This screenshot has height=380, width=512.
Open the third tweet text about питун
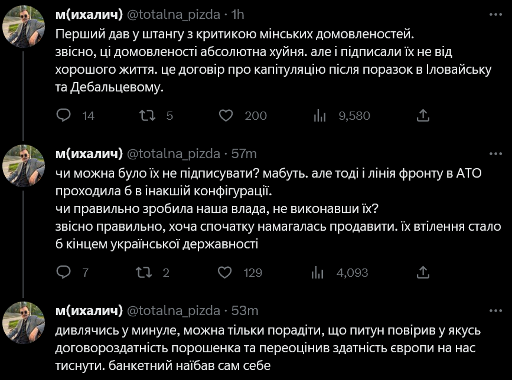pyautogui.click(x=268, y=348)
